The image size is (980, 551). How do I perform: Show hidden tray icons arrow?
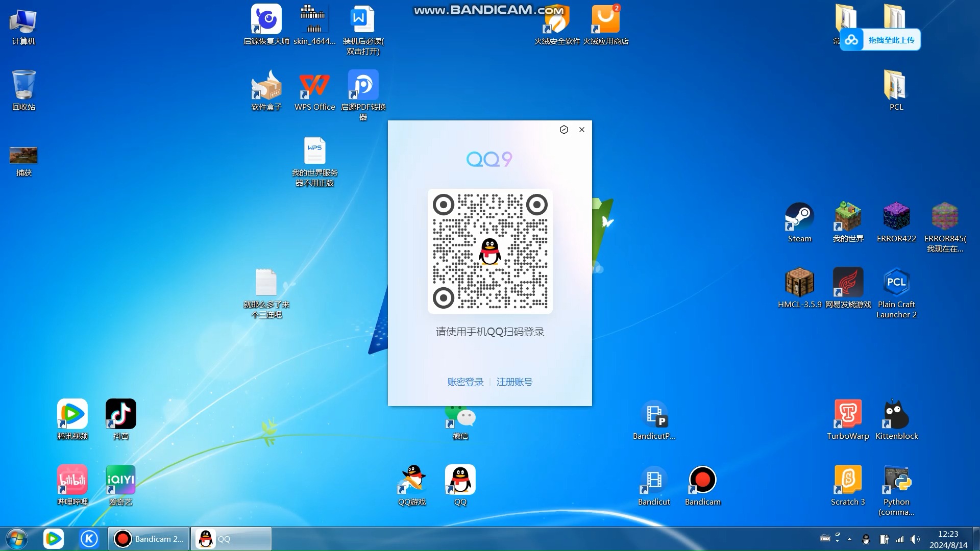(849, 539)
